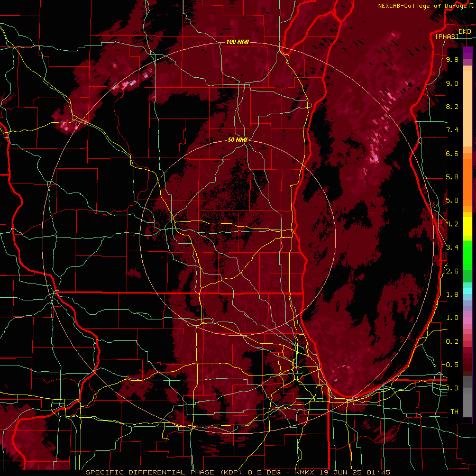Click the -1.3 legend value
The image size is (476, 476).
coord(450,389)
